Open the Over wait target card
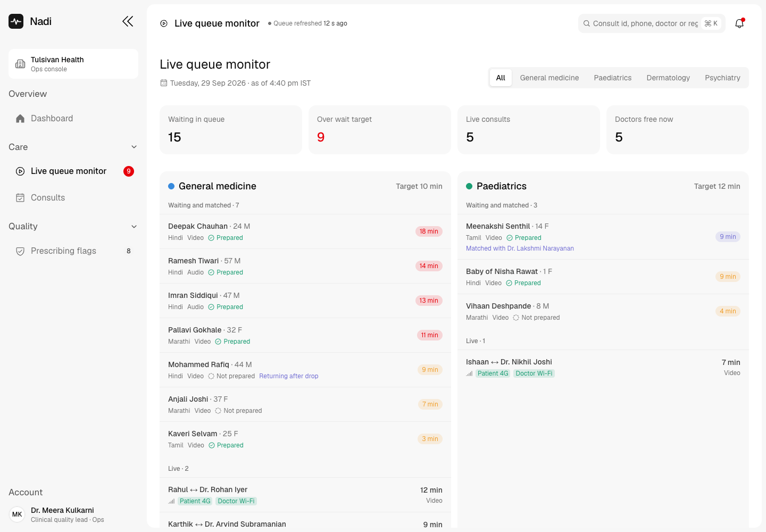The image size is (766, 532). point(380,130)
